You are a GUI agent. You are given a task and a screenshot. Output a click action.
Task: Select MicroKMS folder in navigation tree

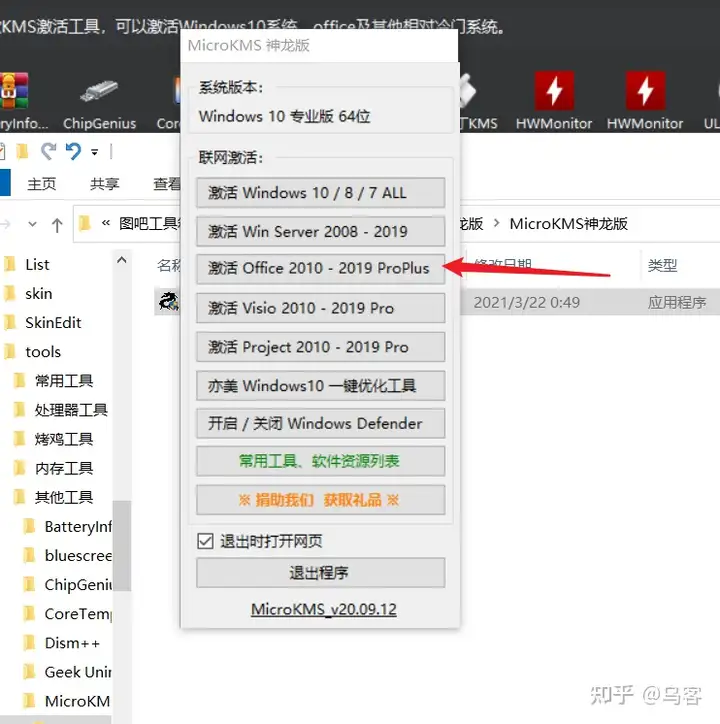click(x=77, y=701)
